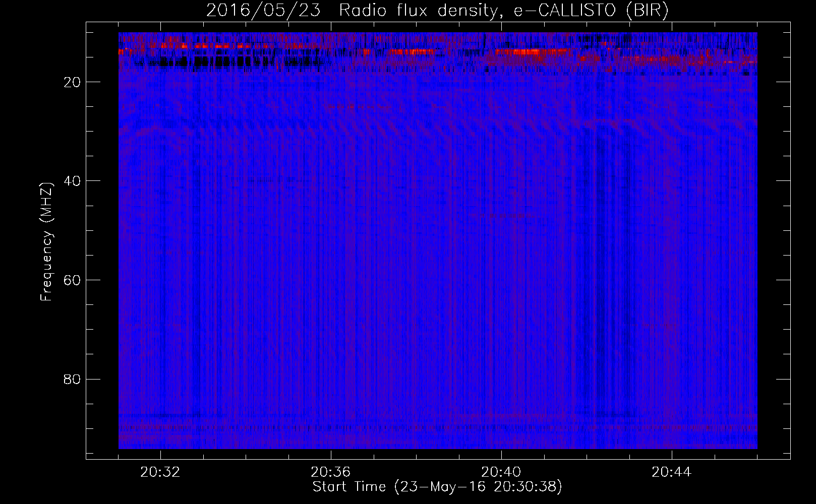Click the 'Frequency (MHZ)' y-axis label
This screenshot has height=504, width=816.
(46, 242)
